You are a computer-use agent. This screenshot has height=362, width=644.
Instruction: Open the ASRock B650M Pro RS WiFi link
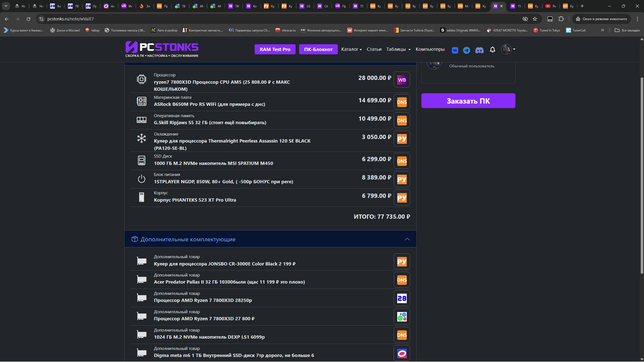[x=209, y=104]
